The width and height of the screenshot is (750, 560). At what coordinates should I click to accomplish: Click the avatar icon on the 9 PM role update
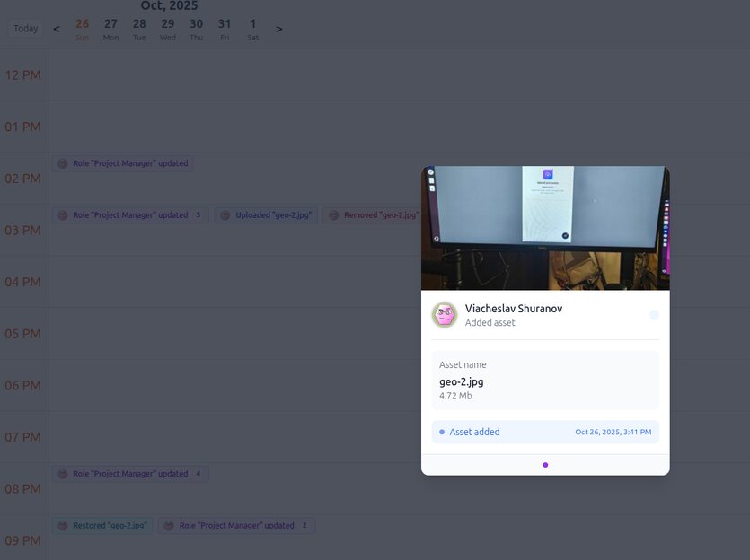click(170, 525)
